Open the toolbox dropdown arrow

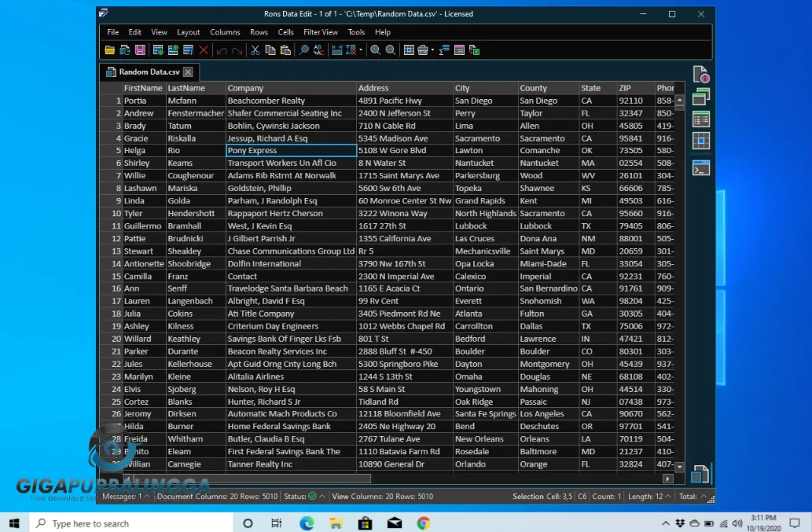432,50
